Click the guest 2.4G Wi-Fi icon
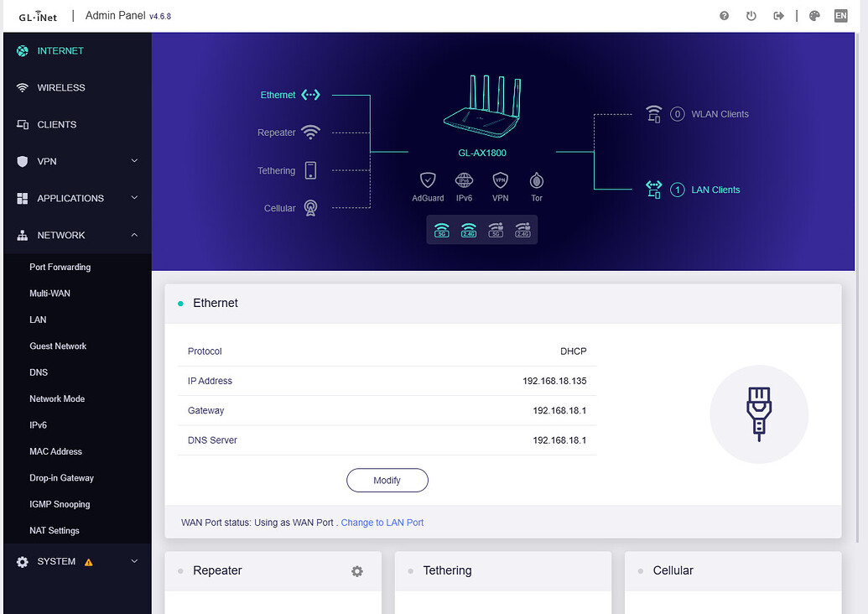 tap(522, 230)
